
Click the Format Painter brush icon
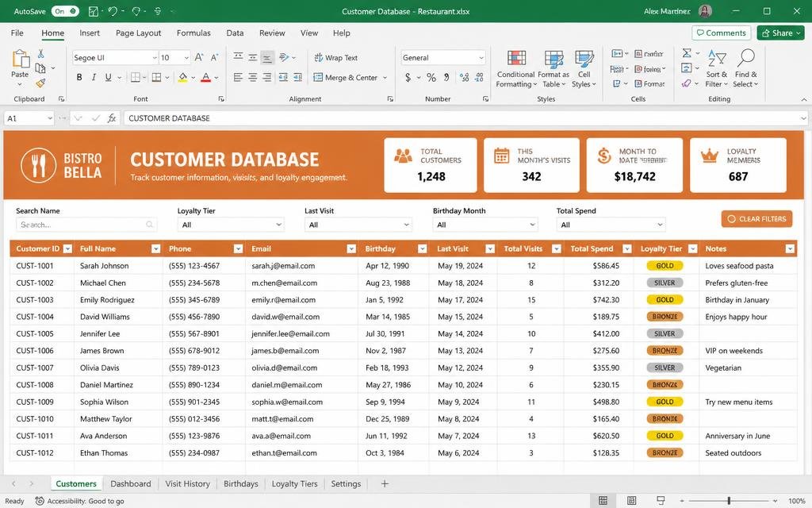click(41, 83)
